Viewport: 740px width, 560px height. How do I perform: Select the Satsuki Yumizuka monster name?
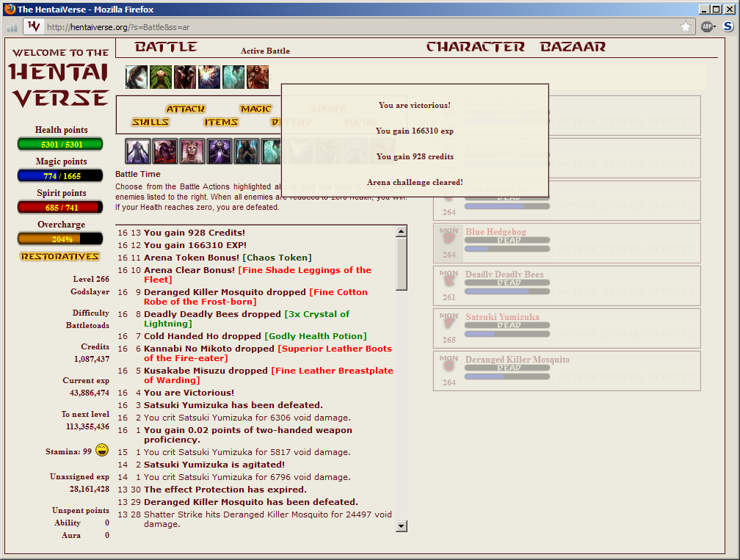(x=502, y=316)
